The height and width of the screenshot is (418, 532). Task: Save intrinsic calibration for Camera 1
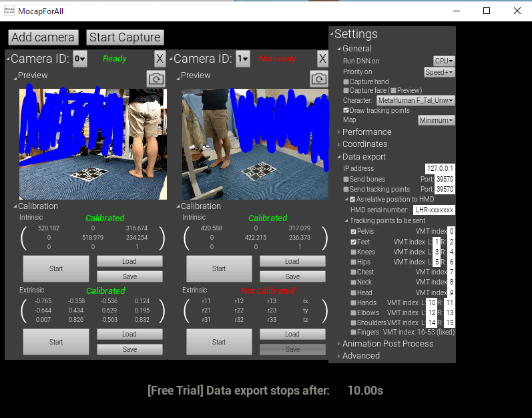(x=292, y=276)
